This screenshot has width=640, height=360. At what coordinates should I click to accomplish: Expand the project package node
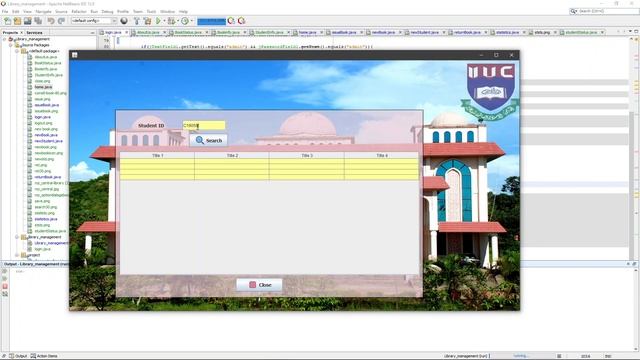click(17, 255)
